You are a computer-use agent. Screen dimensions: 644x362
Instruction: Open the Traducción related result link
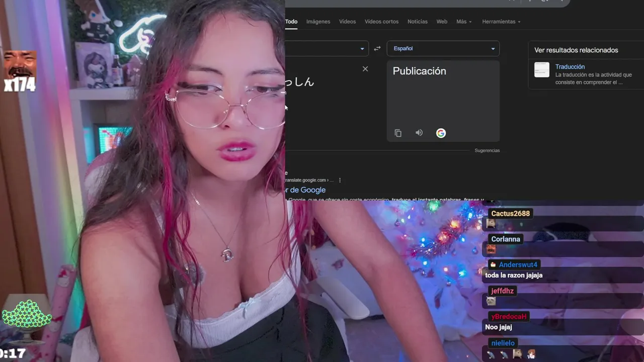(570, 66)
